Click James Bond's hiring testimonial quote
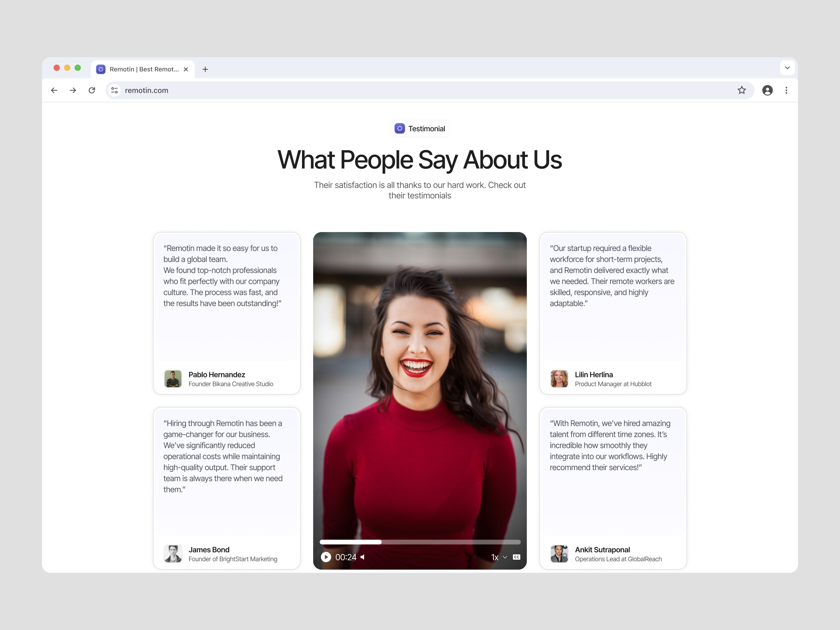 click(223, 456)
